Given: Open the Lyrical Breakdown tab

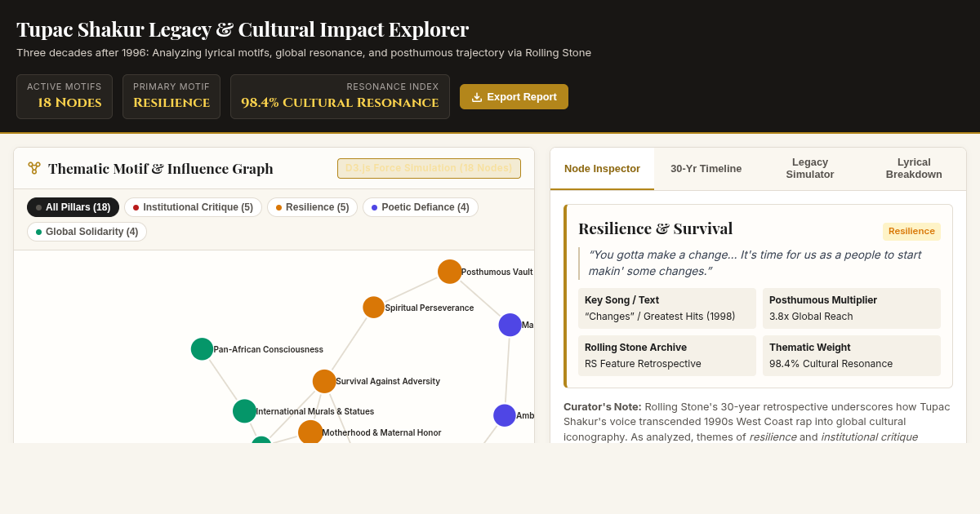Looking at the screenshot, I should pos(914,169).
